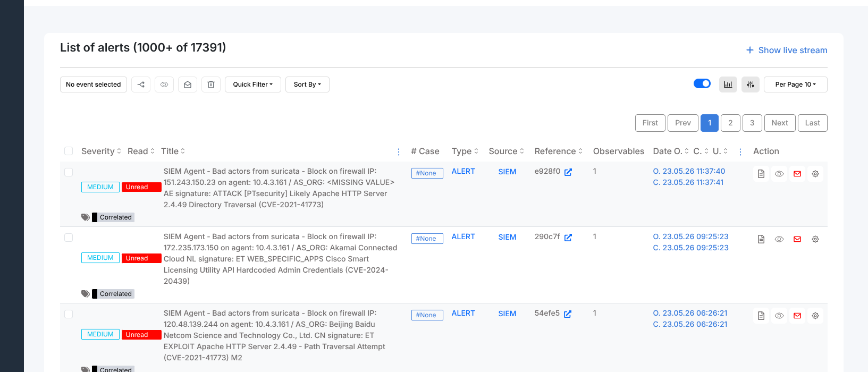
Task: Click #None case tag for e928f0
Action: click(427, 173)
